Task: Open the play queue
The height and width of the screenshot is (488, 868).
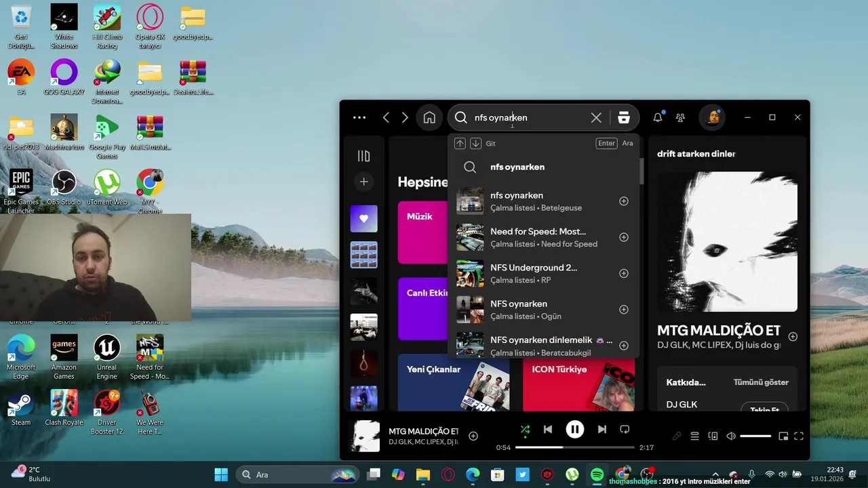Action: click(x=694, y=436)
